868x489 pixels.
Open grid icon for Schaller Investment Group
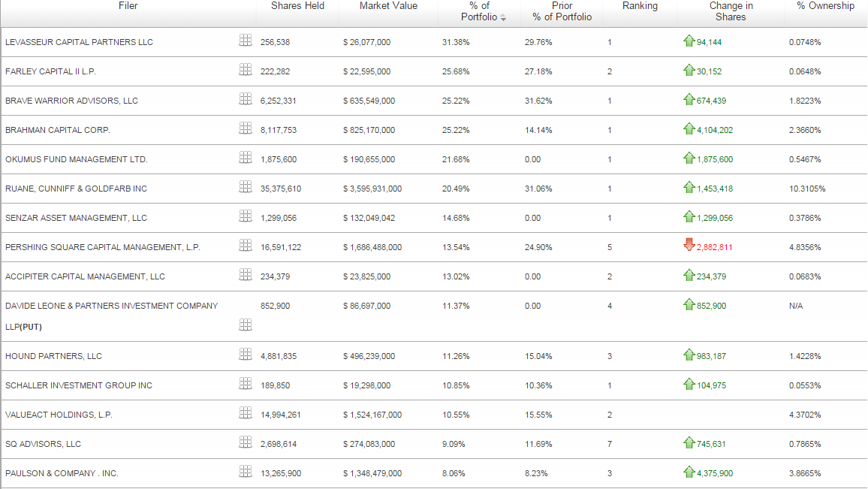coord(246,384)
